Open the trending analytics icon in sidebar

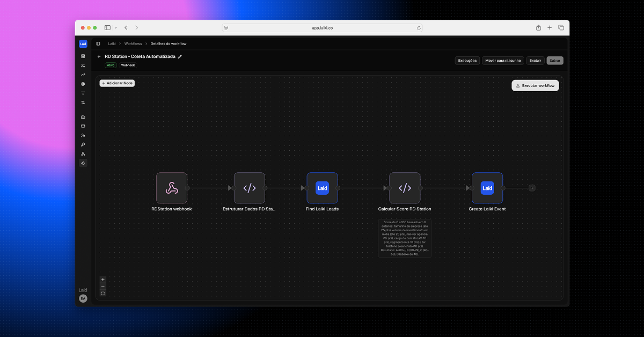[83, 75]
